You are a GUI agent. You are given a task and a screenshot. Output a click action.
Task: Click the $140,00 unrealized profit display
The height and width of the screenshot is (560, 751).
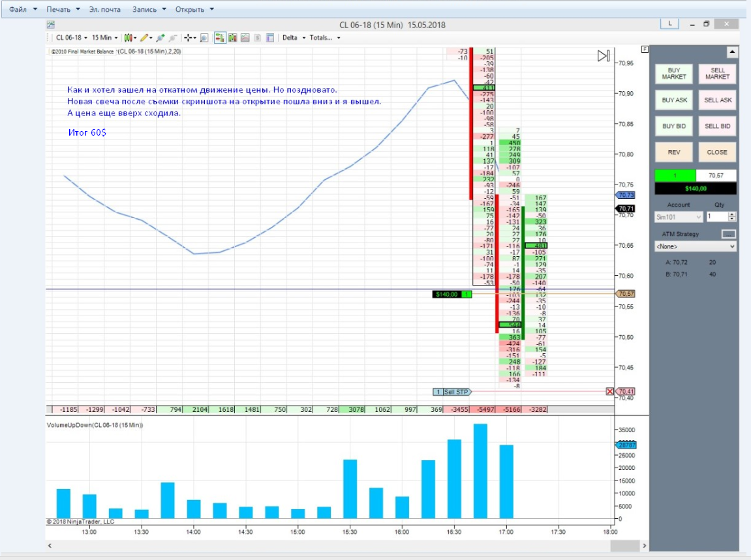(x=696, y=188)
